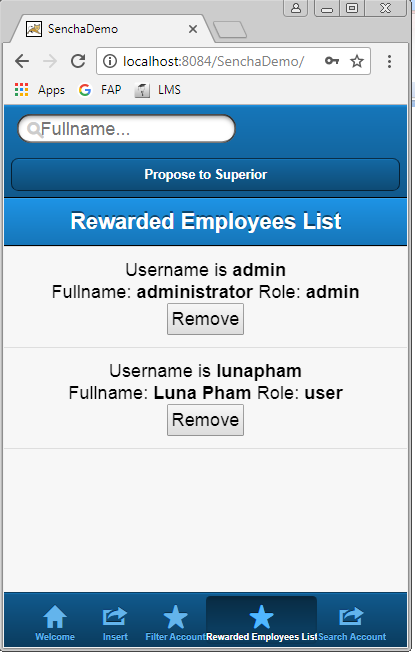The height and width of the screenshot is (654, 415).
Task: Remove the admin employee entry
Action: pyautogui.click(x=205, y=319)
